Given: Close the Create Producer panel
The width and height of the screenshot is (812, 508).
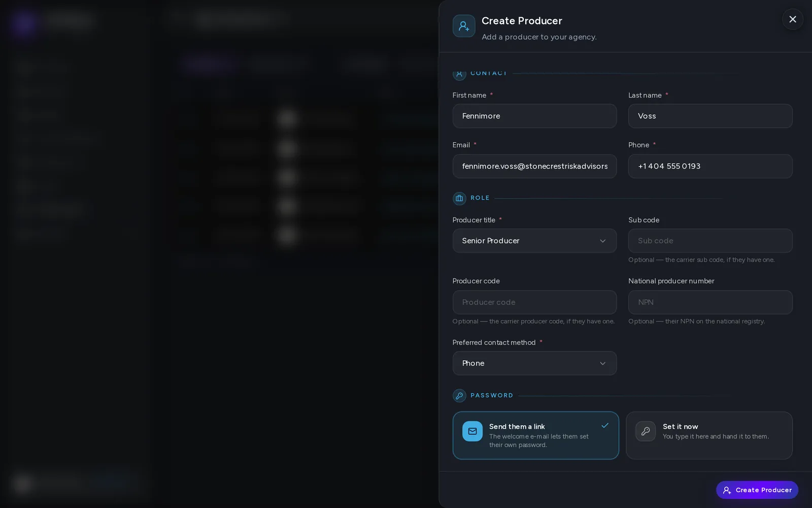Looking at the screenshot, I should point(792,19).
